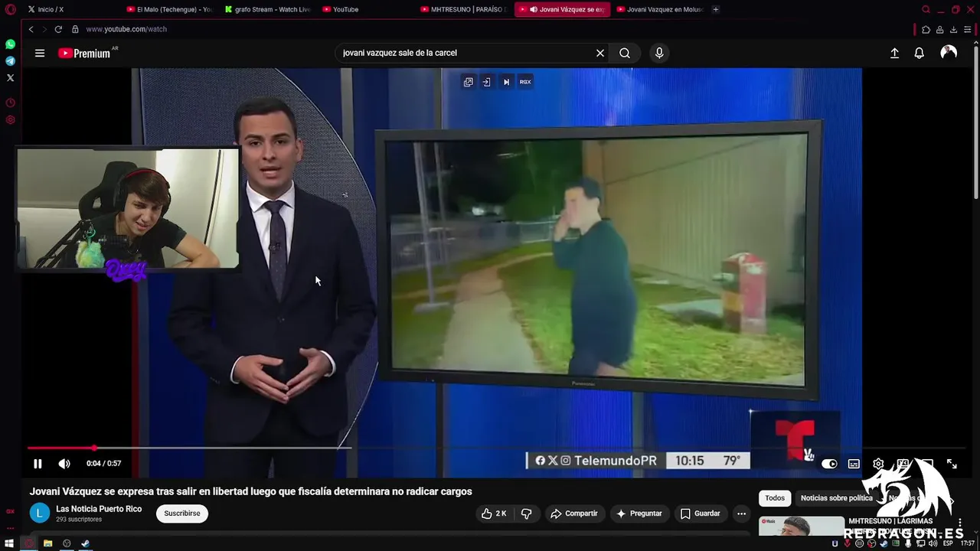Clear the search query with the X
Screen dimensions: 980x551
pos(600,53)
